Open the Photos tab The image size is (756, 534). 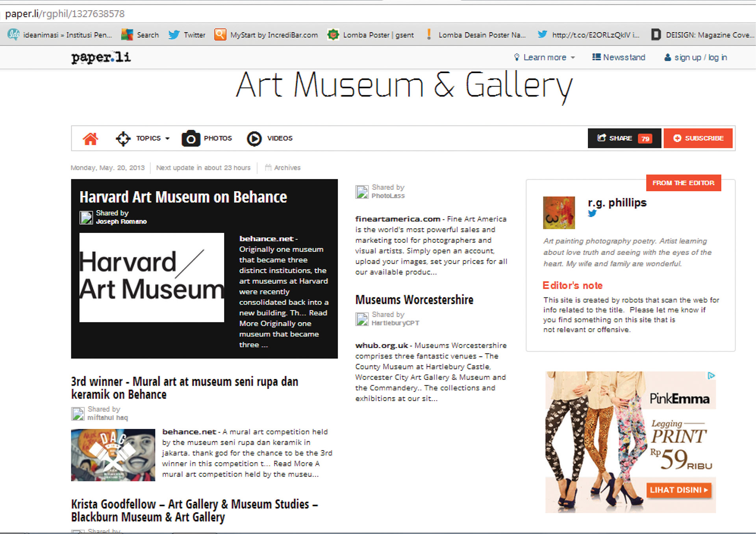[x=218, y=138]
